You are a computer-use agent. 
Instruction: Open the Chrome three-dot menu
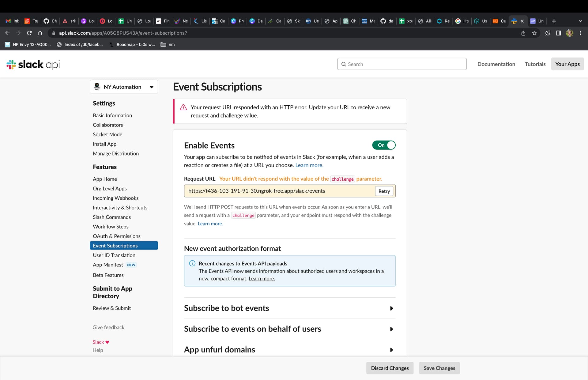coord(580,33)
